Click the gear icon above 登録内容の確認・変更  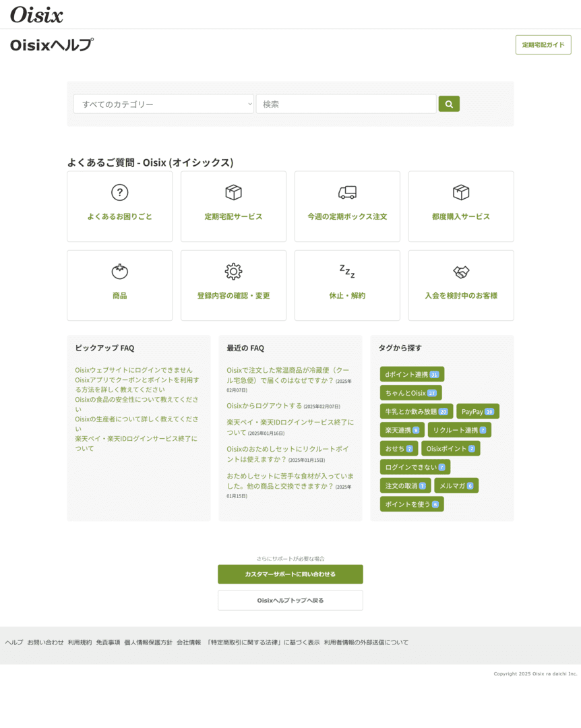[x=234, y=271]
